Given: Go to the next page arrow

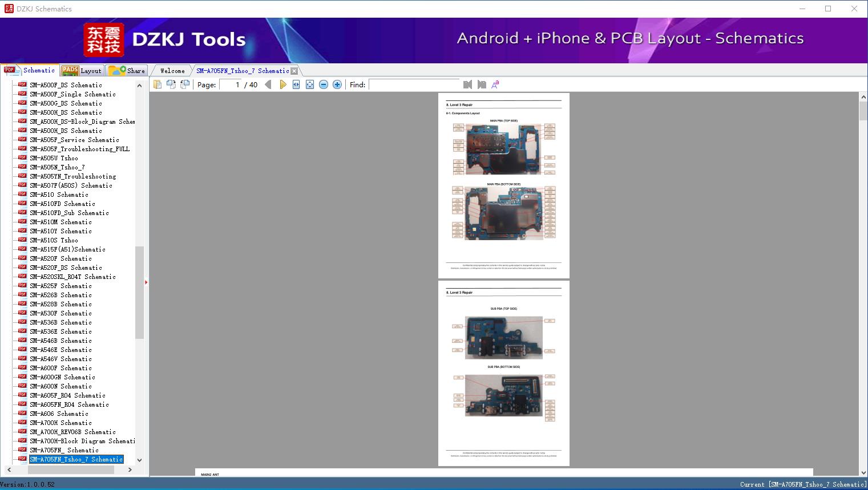Looking at the screenshot, I should [282, 84].
